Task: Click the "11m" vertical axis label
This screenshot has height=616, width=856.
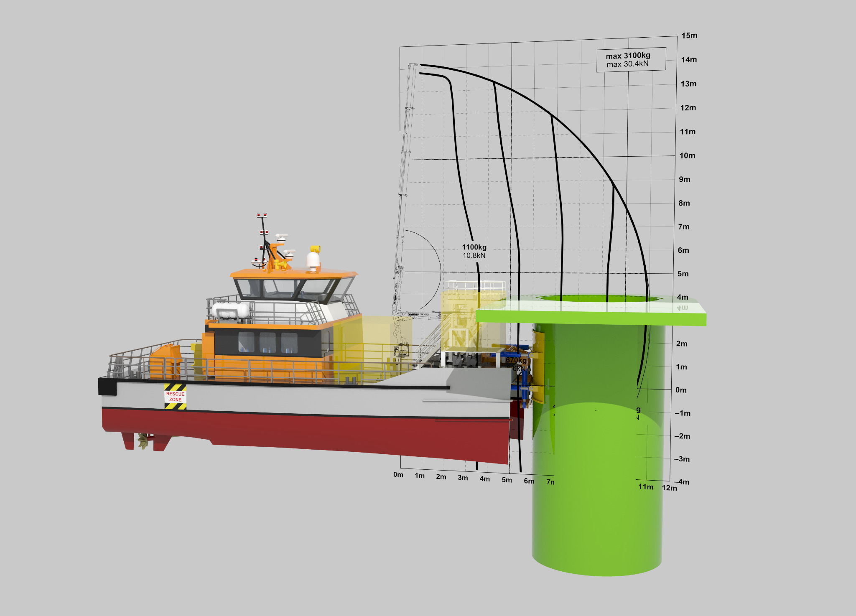Action: tap(688, 132)
